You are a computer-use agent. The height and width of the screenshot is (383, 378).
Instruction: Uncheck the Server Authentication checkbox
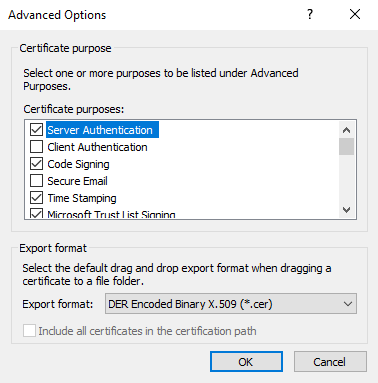click(36, 130)
